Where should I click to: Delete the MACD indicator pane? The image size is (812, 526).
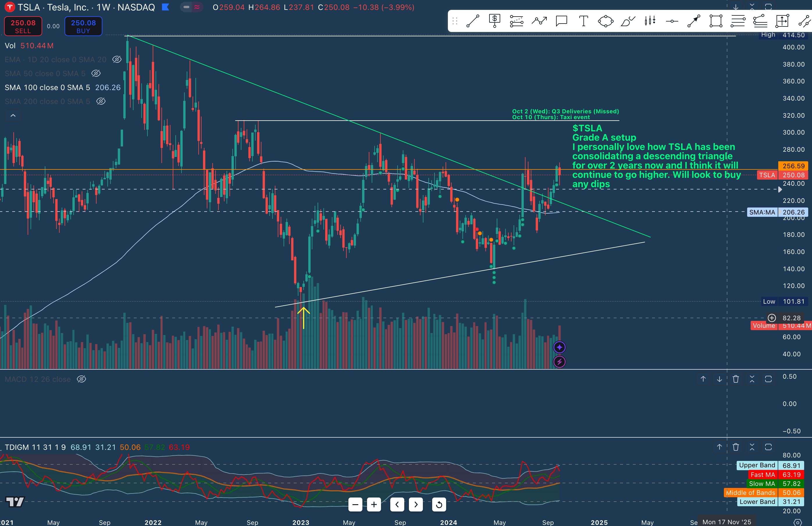pos(736,379)
